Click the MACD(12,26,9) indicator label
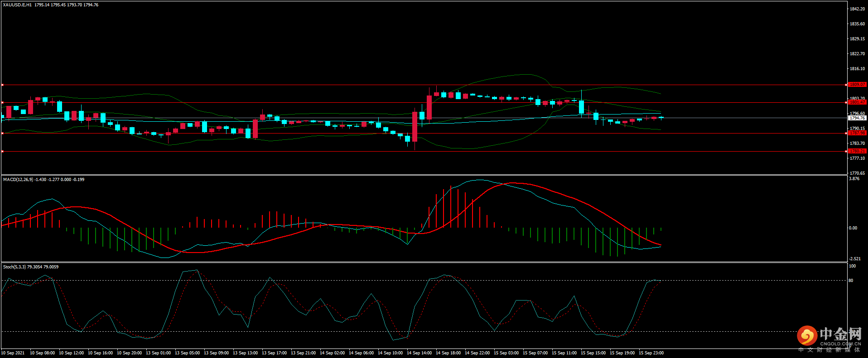This screenshot has width=868, height=358. tap(18, 180)
